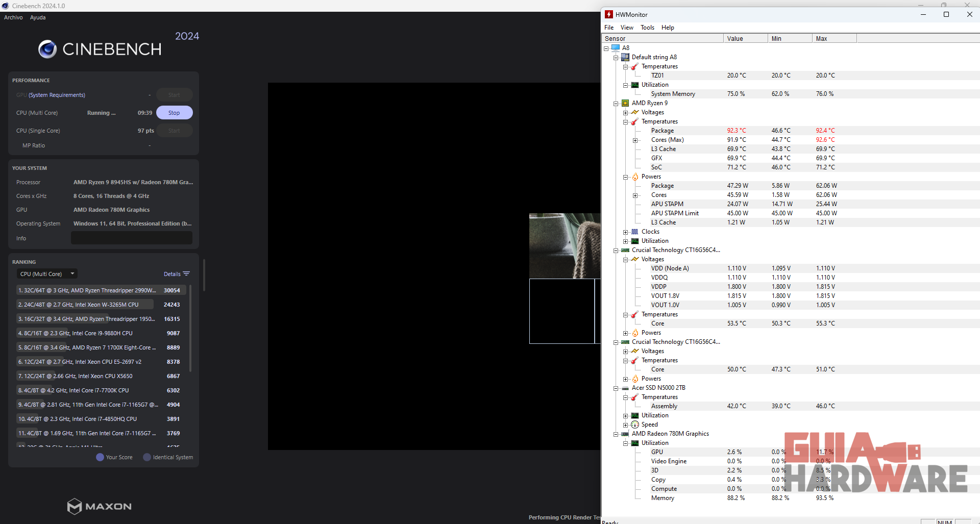The height and width of the screenshot is (524, 980).
Task: Click the Utilization icon under Default string A8
Action: pos(635,85)
